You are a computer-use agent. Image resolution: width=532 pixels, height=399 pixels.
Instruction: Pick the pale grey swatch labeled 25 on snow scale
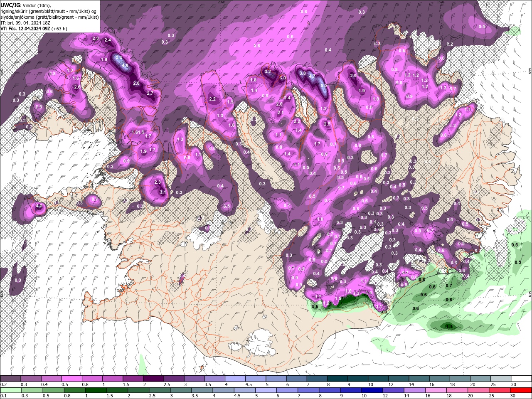(x=502, y=379)
